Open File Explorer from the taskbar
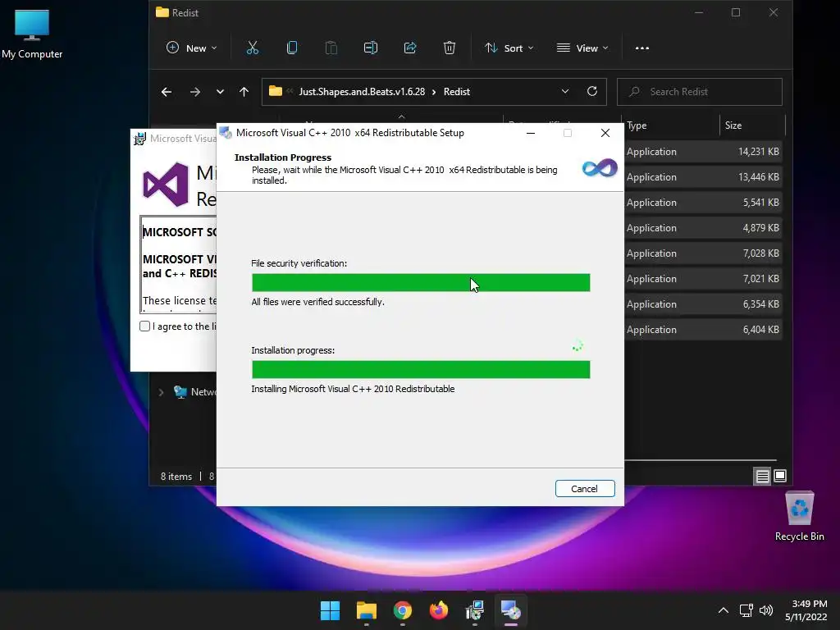 pyautogui.click(x=367, y=610)
